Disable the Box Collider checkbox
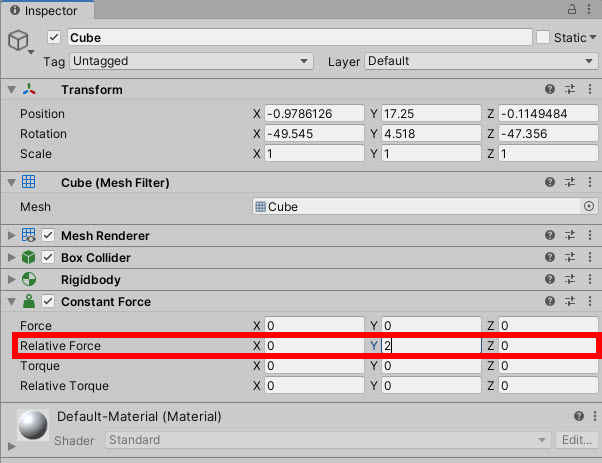 48,257
